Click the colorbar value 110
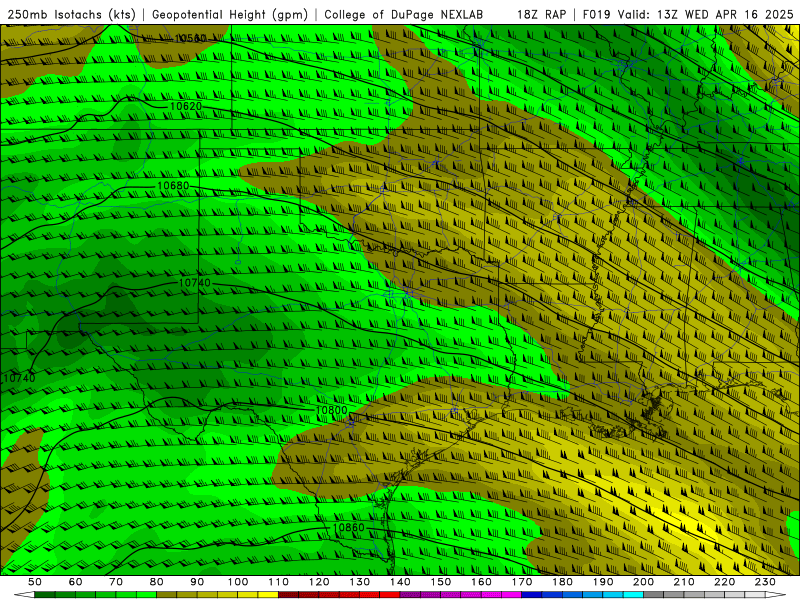Image resolution: width=800 pixels, height=600 pixels. click(x=278, y=582)
